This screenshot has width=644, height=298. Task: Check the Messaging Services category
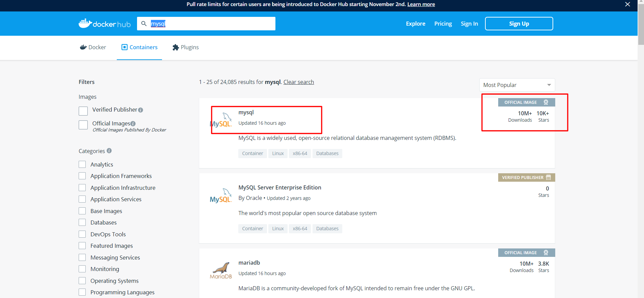(x=82, y=257)
